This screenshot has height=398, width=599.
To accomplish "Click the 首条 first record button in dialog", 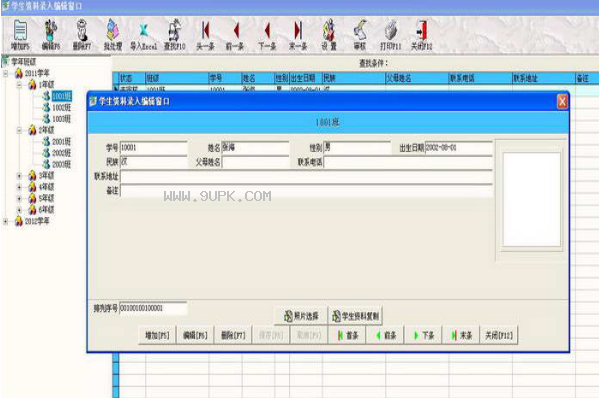I will pos(347,335).
